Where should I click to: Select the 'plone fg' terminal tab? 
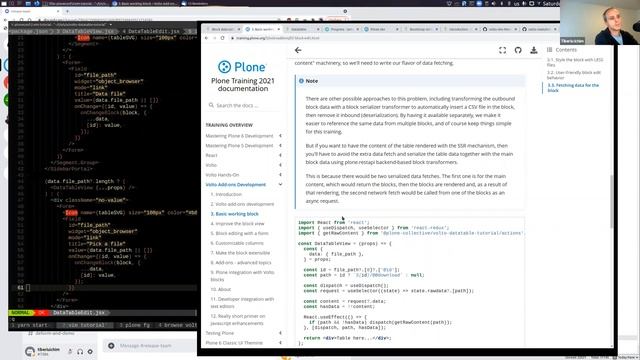(x=135, y=325)
